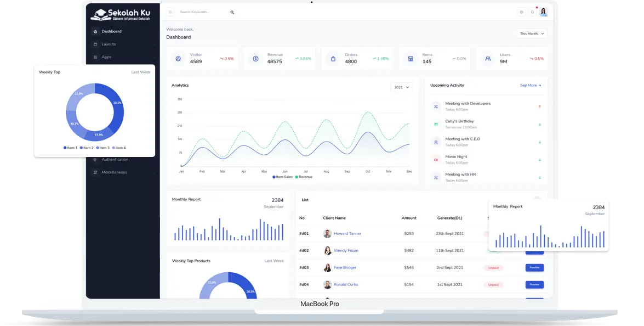Click the user profile avatar

click(543, 12)
